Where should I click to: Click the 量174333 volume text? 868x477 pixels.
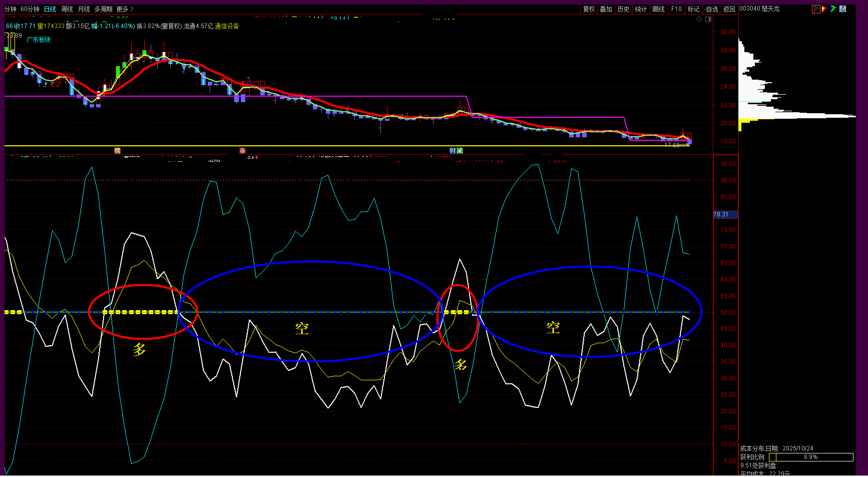pos(51,26)
